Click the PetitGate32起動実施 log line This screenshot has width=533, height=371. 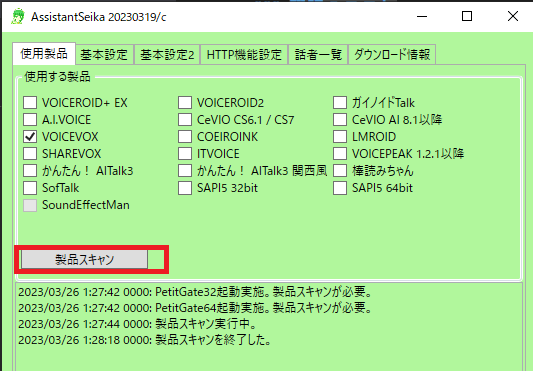click(195, 292)
